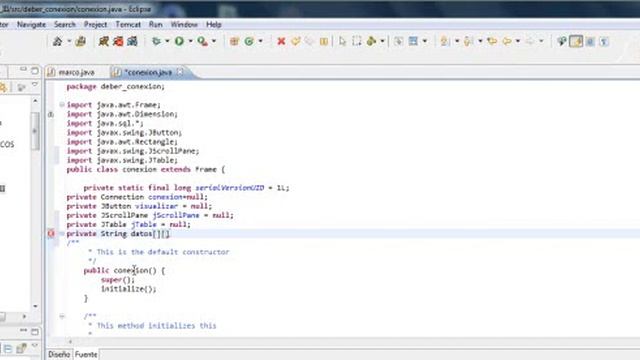
Task: Open dropdown next to green beans icon
Action: [382, 41]
